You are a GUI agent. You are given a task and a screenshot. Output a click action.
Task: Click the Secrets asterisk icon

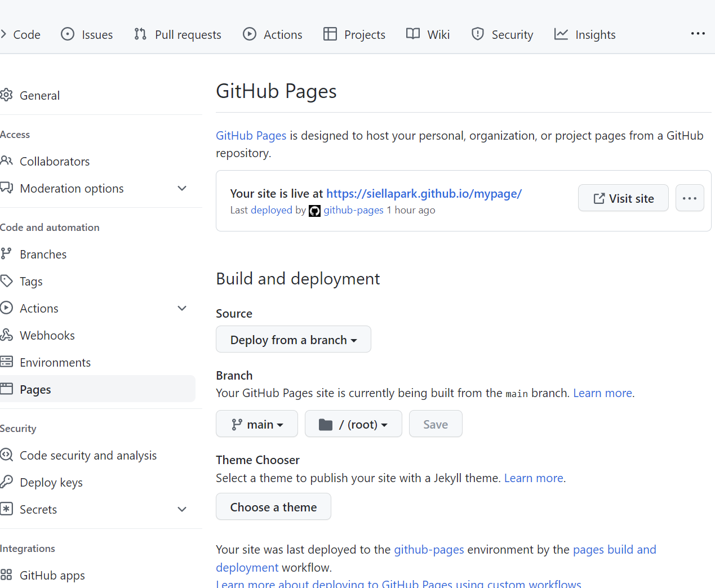pyautogui.click(x=6, y=509)
